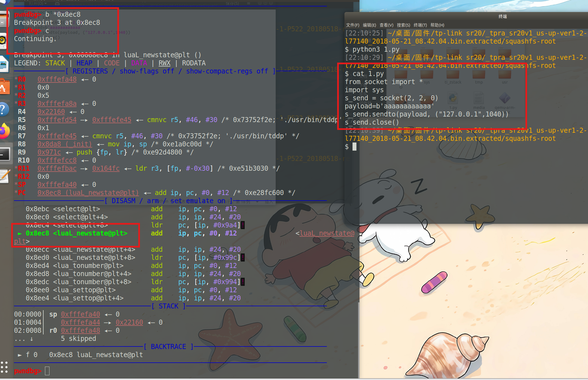Click the shell prompt cursor in the right terminal

pos(354,147)
